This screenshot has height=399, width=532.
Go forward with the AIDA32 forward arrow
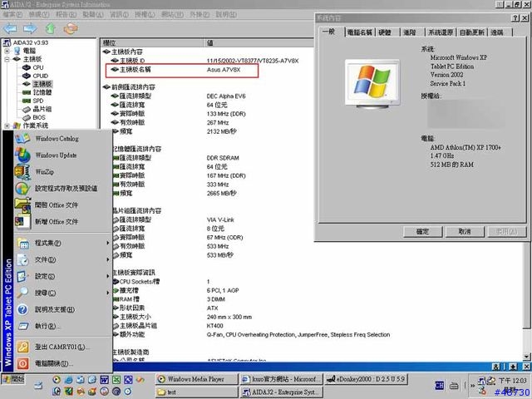pos(30,28)
